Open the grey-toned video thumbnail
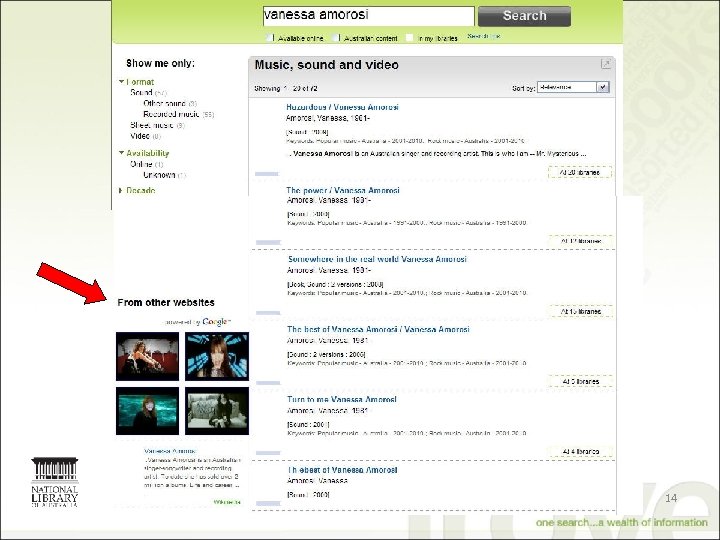Viewport: 720px width, 540px height. click(217, 411)
